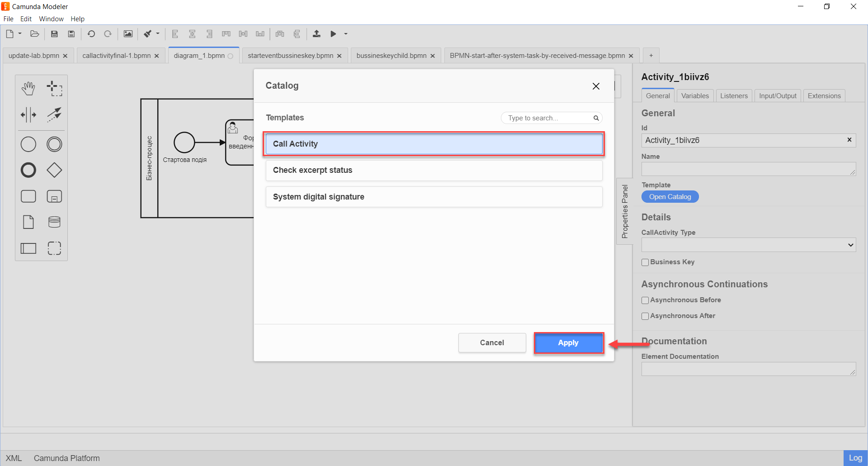This screenshot has width=868, height=466.
Task: Open the Extensions properties tab
Action: pyautogui.click(x=824, y=96)
